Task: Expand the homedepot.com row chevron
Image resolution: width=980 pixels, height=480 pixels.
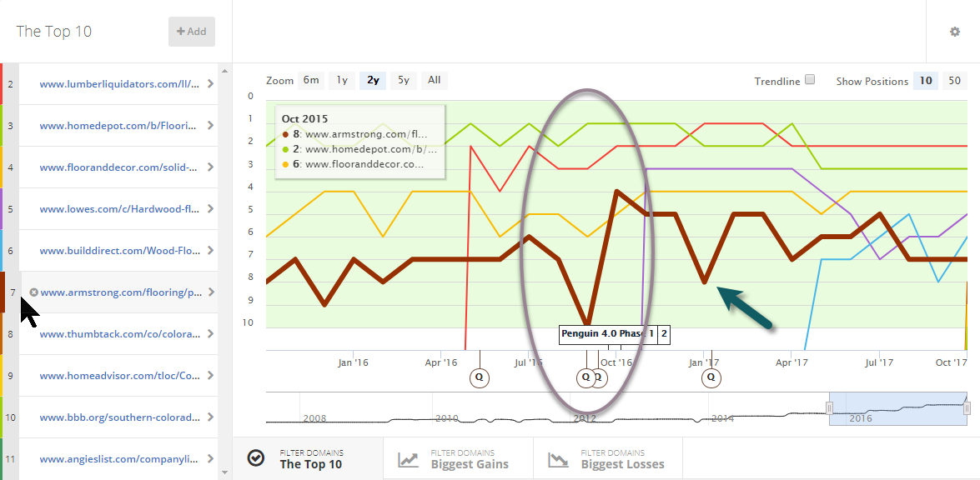Action: tap(211, 126)
